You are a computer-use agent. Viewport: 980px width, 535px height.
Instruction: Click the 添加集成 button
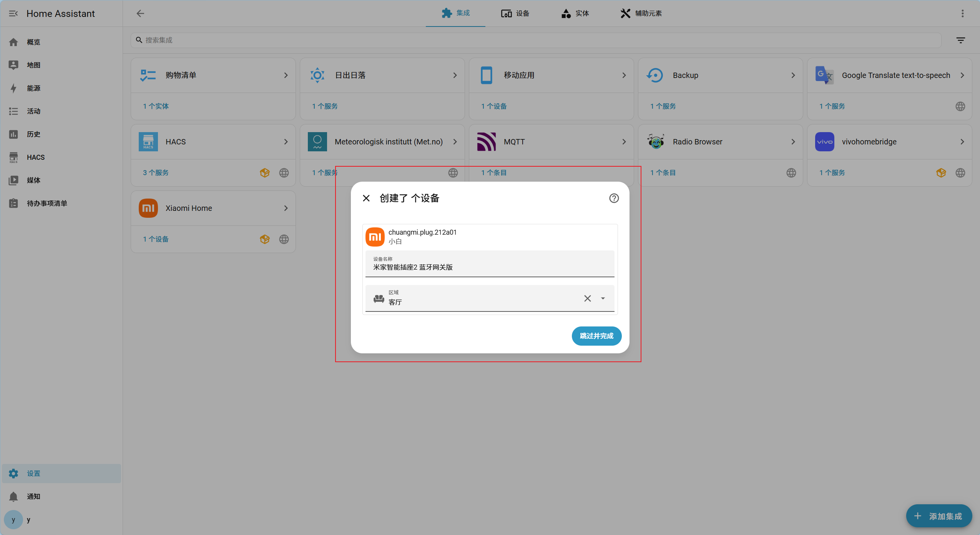938,516
